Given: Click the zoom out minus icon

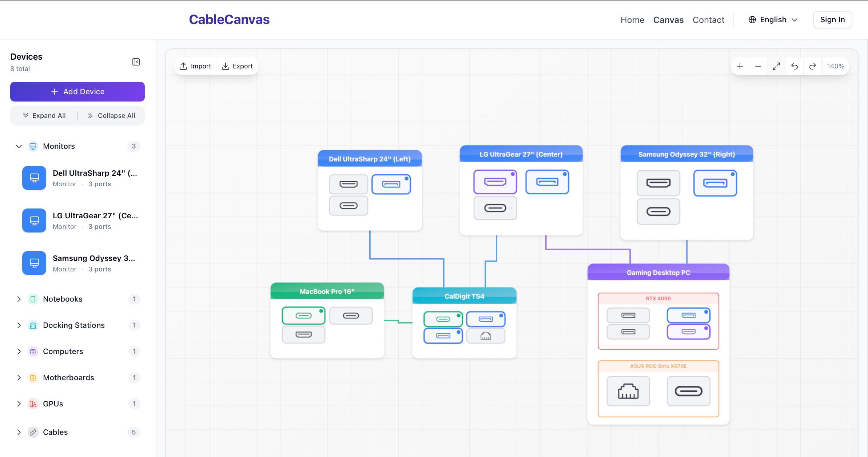Looking at the screenshot, I should tap(758, 66).
